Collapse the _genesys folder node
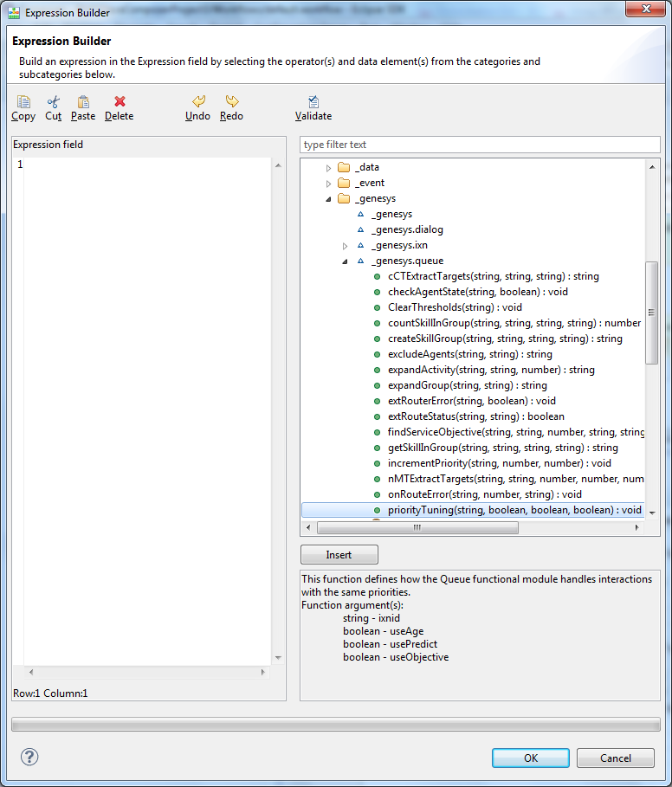 328,199
